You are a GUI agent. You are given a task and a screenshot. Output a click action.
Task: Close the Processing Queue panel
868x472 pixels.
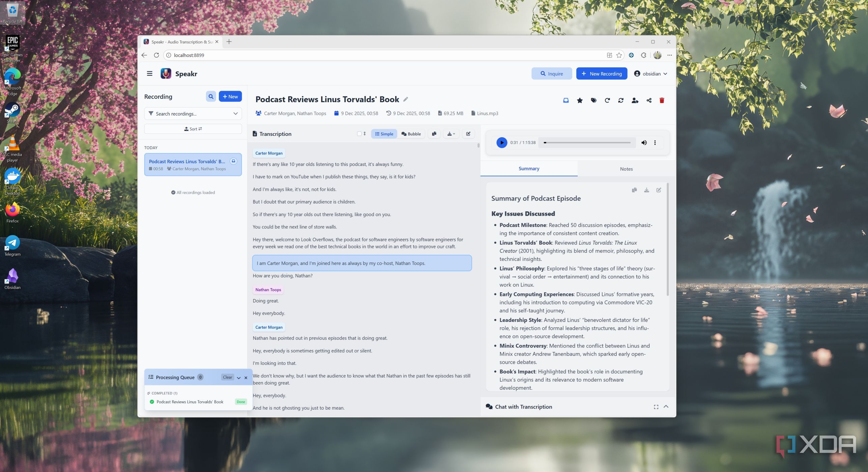246,378
